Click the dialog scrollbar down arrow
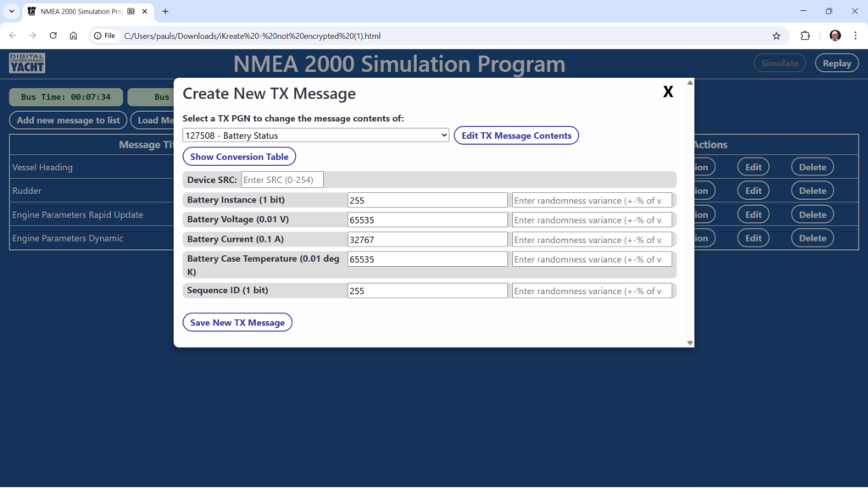The width and height of the screenshot is (868, 488). 690,342
